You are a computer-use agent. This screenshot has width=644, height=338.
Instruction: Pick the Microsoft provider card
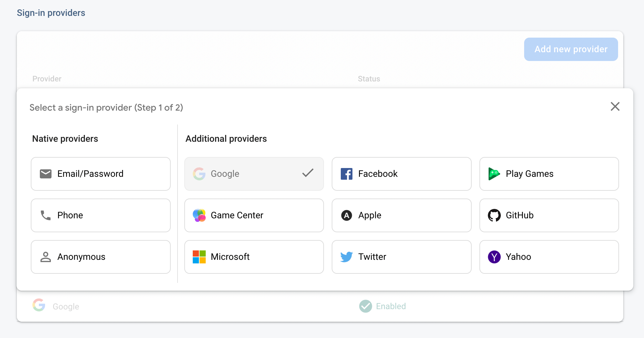254,257
